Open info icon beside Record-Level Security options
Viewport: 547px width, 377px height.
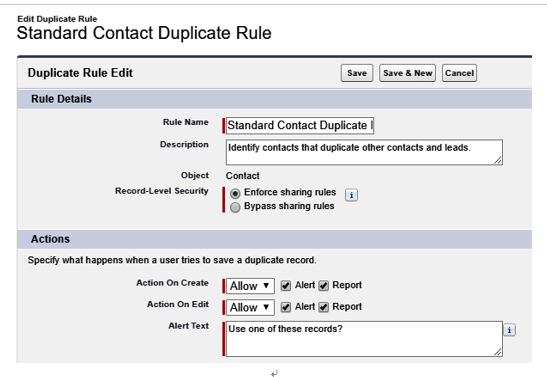coord(351,195)
